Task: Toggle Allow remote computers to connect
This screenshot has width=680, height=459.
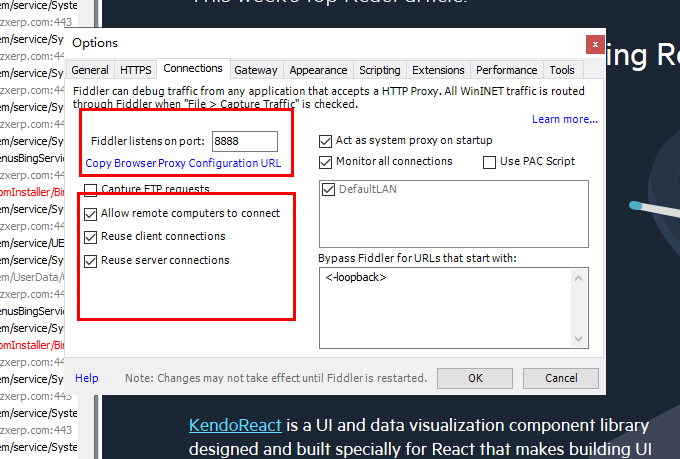Action: (92, 213)
